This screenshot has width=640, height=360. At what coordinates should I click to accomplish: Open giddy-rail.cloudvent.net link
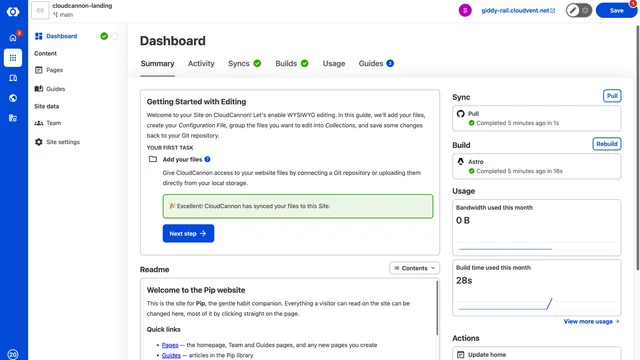518,11
